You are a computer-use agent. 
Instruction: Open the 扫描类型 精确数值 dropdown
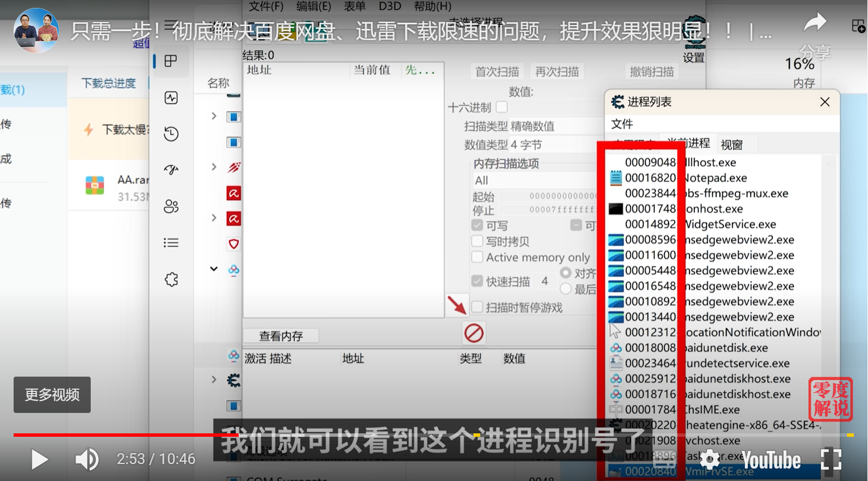556,126
